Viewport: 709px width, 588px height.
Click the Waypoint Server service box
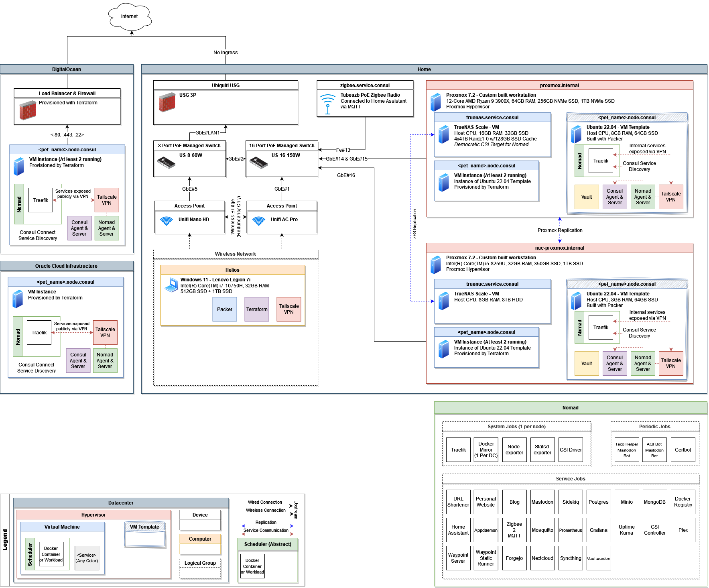(x=458, y=558)
